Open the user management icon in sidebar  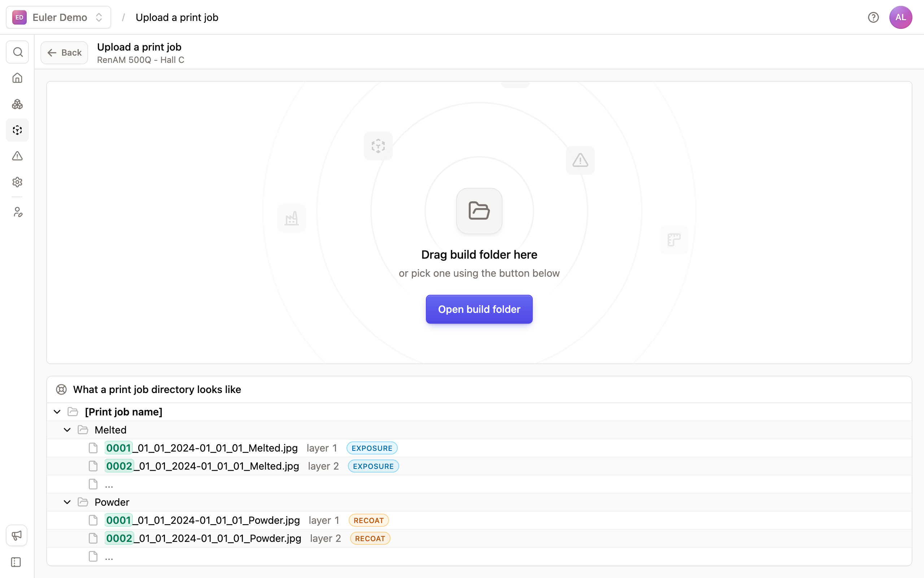[18, 212]
